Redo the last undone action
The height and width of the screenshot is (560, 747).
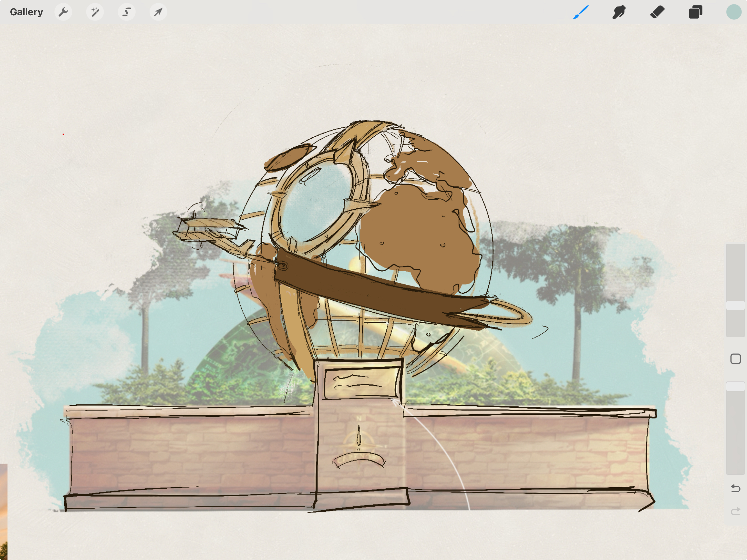[735, 511]
